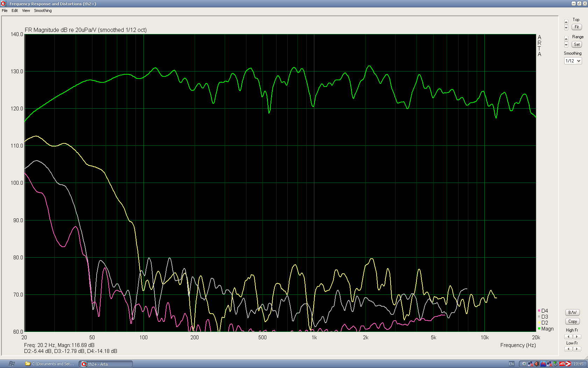
Task: Select the th2+ - Arta taskbar item
Action: [106, 364]
